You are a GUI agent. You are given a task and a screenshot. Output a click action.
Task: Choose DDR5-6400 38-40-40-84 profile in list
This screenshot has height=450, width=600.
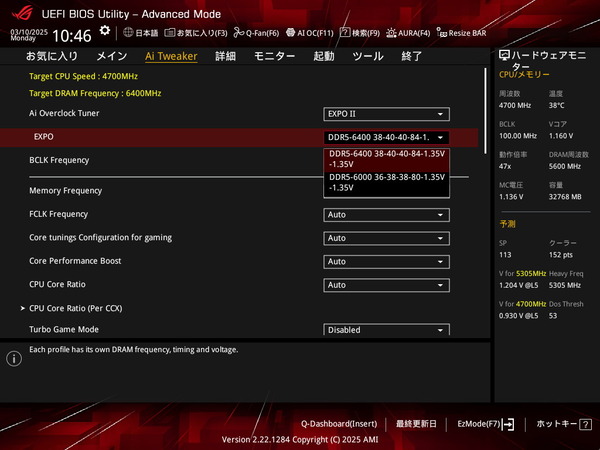pyautogui.click(x=387, y=158)
